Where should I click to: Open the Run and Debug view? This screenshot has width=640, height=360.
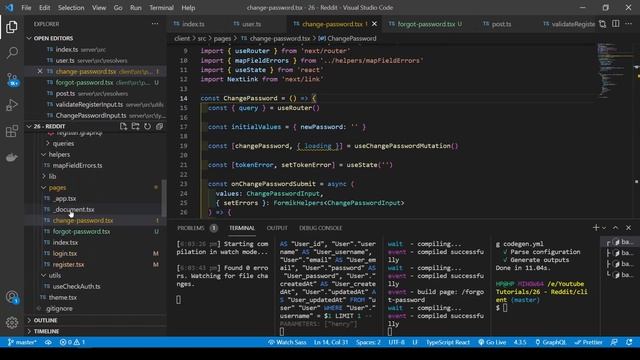click(12, 105)
